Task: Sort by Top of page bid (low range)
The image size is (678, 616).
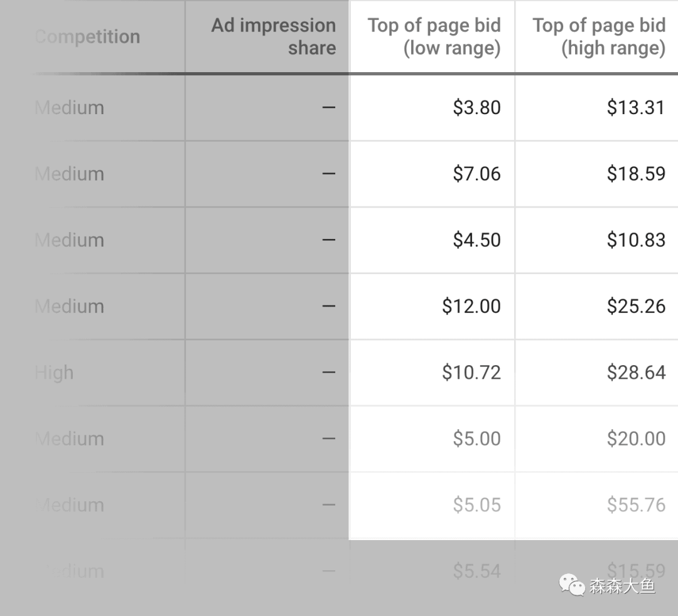Action: [434, 36]
